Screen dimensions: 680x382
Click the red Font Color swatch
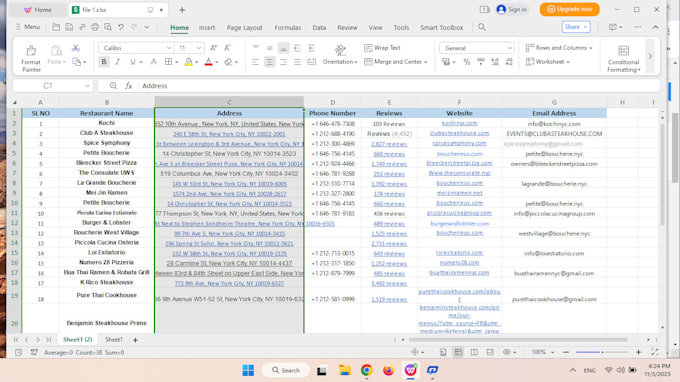209,62
